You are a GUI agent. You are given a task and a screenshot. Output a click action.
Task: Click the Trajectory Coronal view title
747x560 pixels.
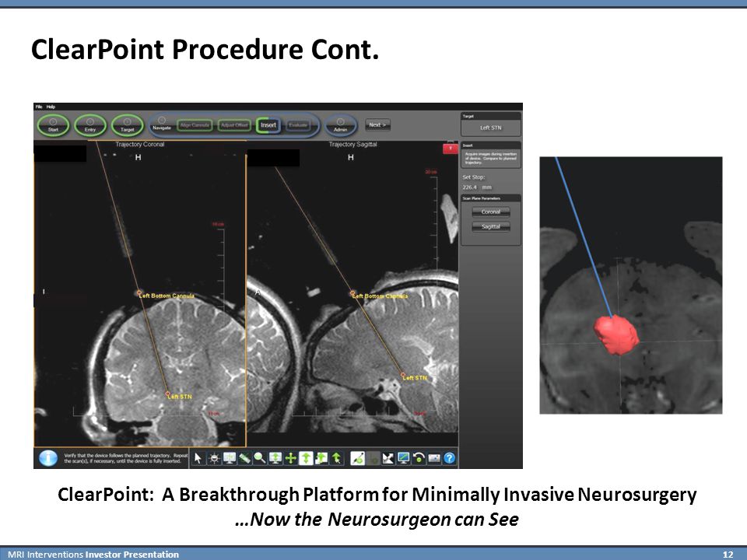click(139, 145)
